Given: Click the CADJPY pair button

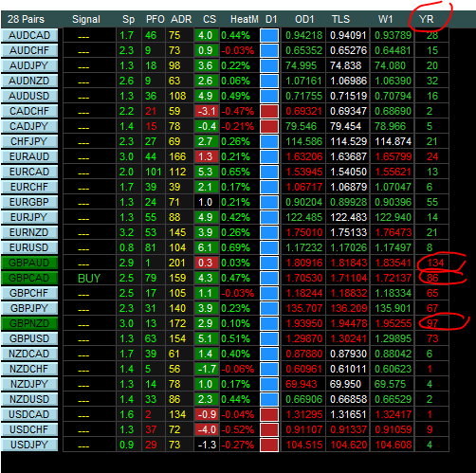Looking at the screenshot, I should (29, 126).
